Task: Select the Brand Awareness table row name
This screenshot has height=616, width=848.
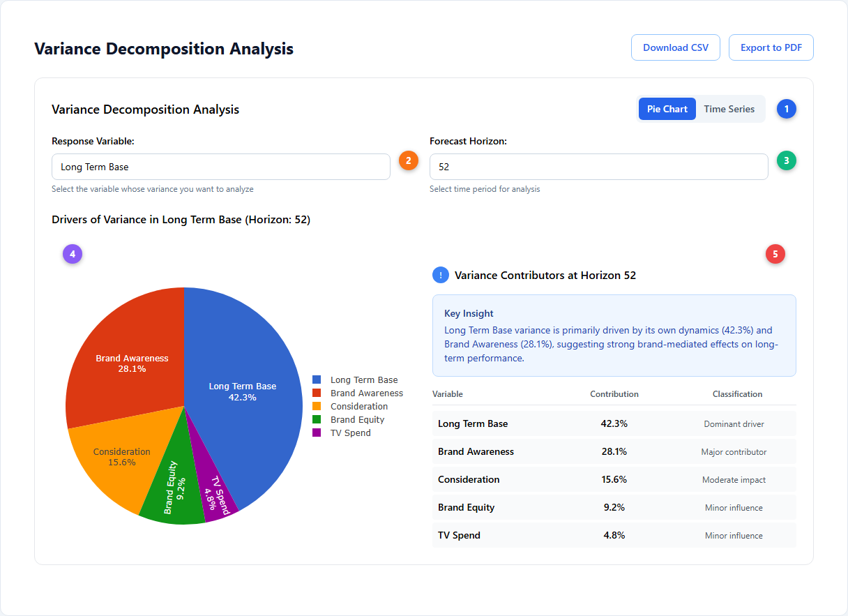Action: [476, 451]
